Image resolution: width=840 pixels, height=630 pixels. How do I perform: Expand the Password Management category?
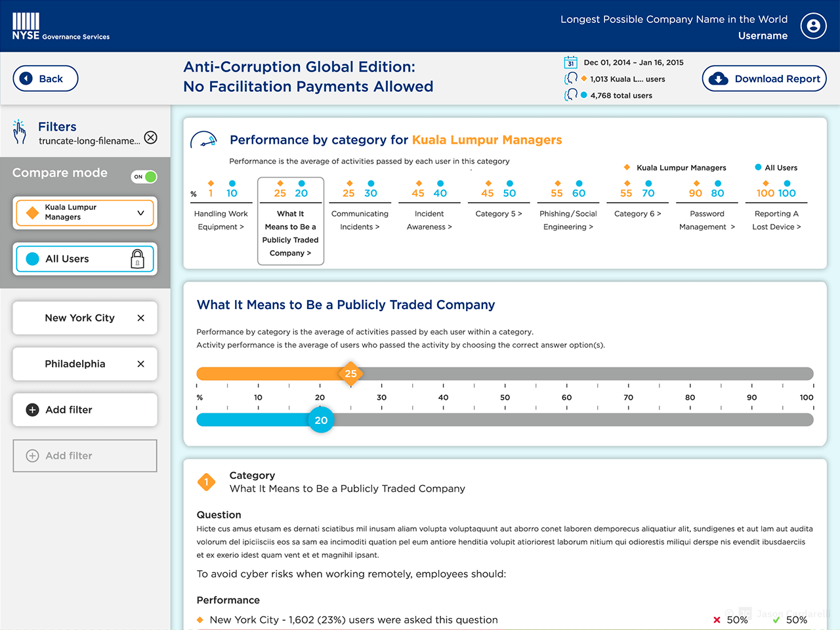point(707,220)
